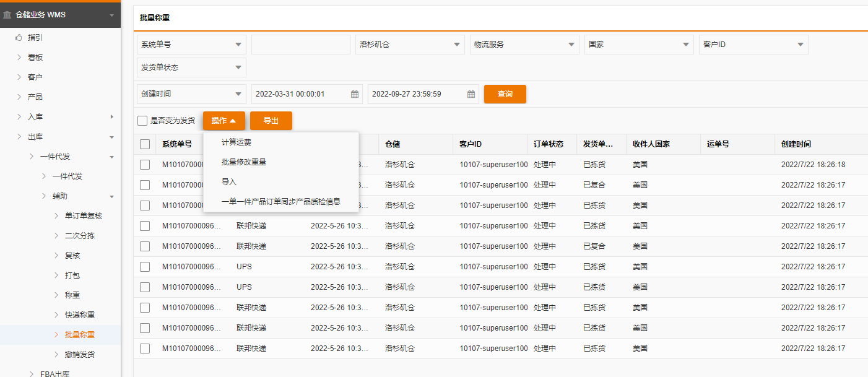The height and width of the screenshot is (377, 868).
Task: Click the 查询 search button
Action: 505,94
